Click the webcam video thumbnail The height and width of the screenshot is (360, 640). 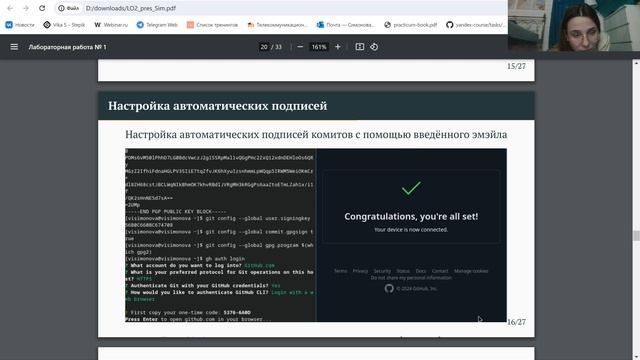point(574,25)
